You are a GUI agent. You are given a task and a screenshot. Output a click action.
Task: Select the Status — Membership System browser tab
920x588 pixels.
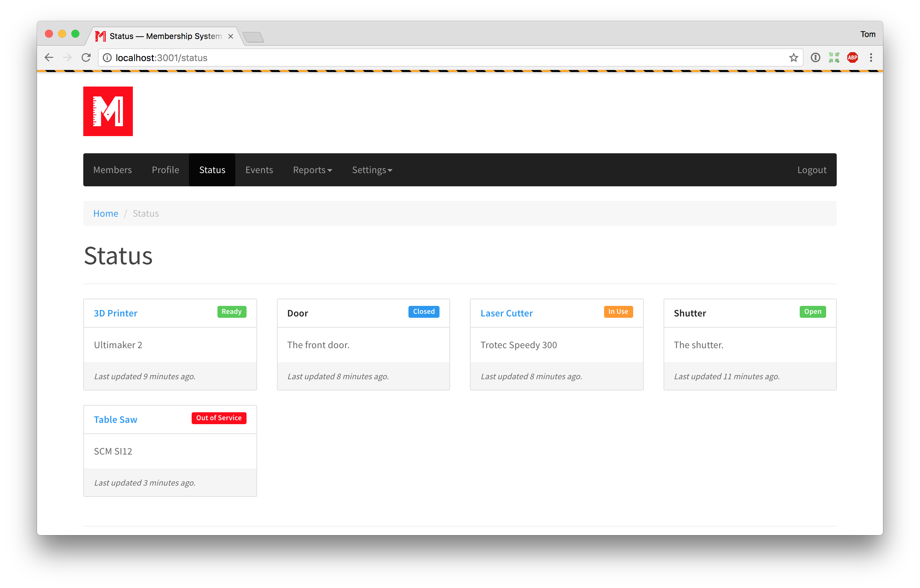pos(165,36)
